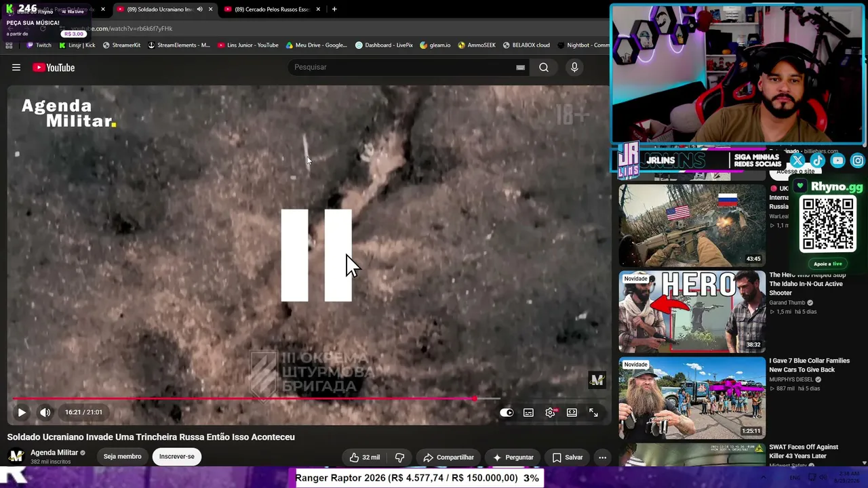
Task: Open the SWAT Faces Off video thumbnail
Action: 692,454
